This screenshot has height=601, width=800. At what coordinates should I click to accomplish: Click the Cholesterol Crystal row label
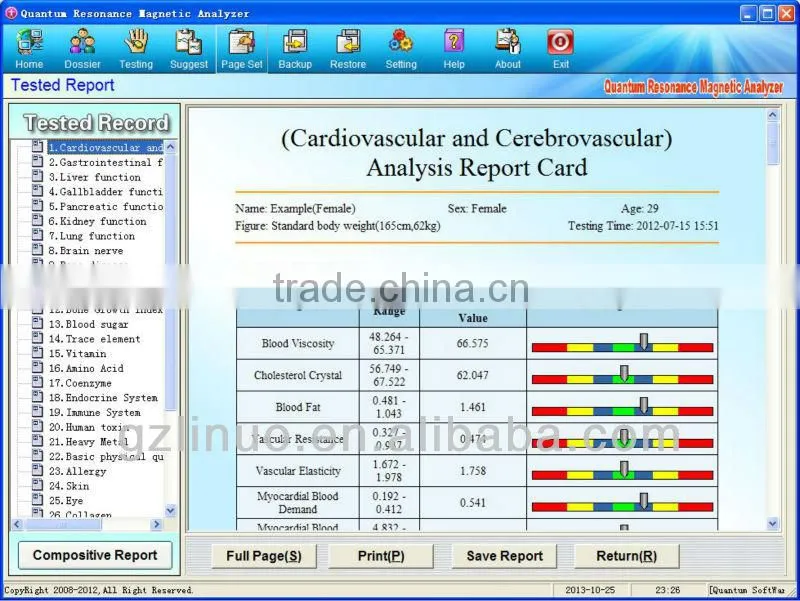tap(298, 375)
